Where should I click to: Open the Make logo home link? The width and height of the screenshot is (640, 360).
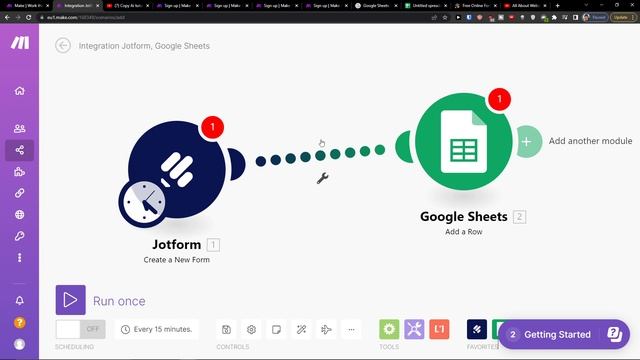tap(20, 42)
